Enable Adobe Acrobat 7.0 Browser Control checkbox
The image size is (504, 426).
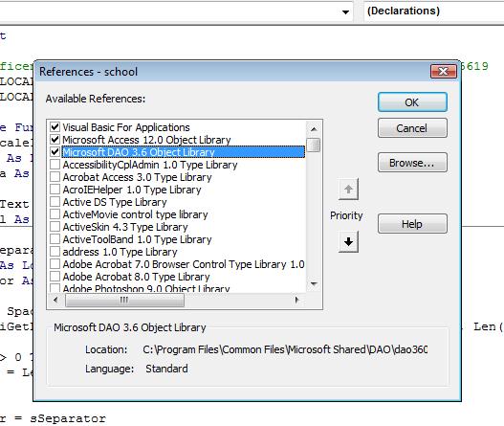pos(55,264)
